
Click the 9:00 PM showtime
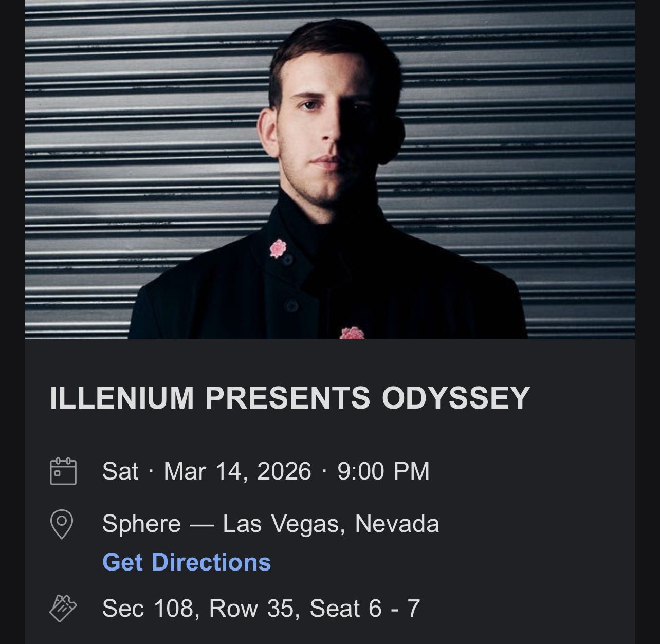coord(383,471)
